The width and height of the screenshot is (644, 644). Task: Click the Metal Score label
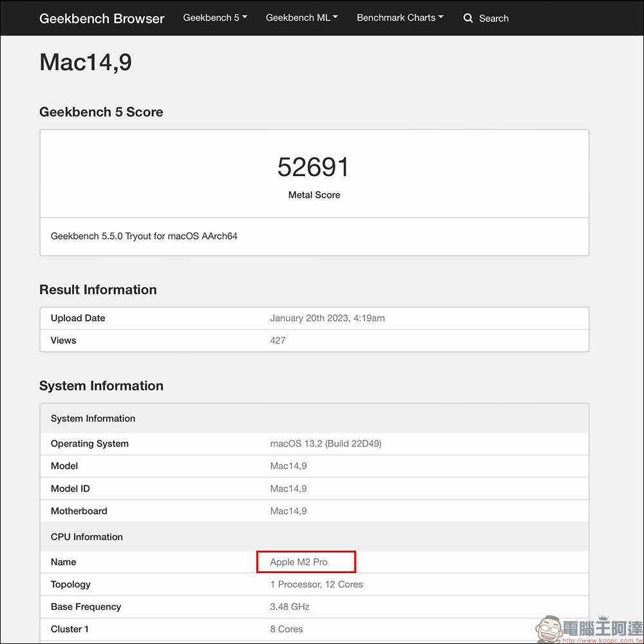pyautogui.click(x=314, y=195)
